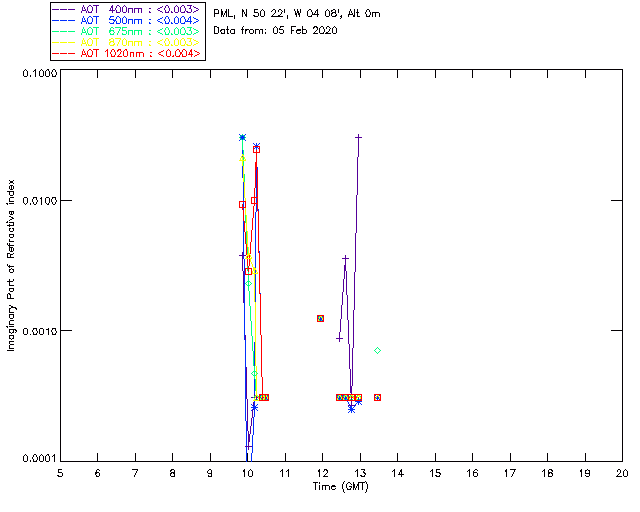
Task: Click the 'Data from: 05 Feb 2020' label
Action: 275,31
